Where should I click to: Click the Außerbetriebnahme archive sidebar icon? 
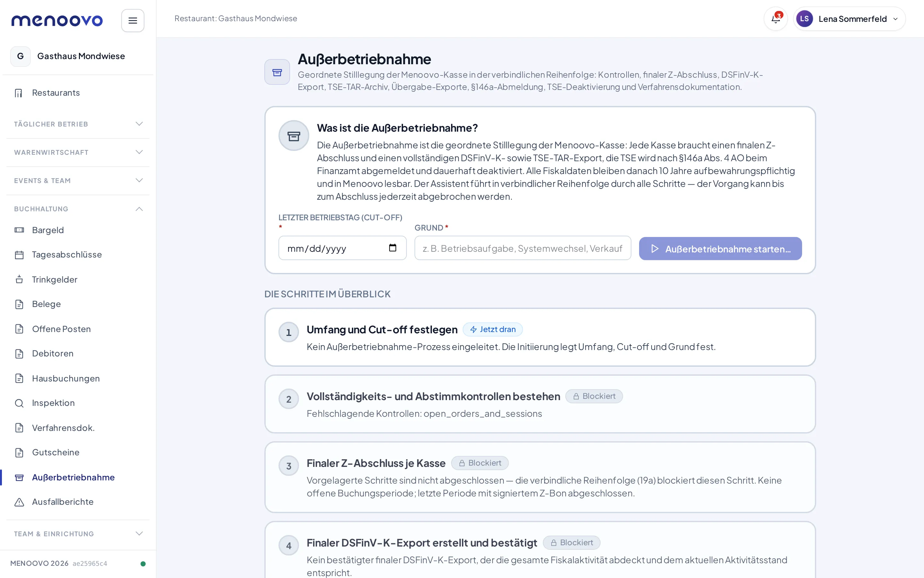19,477
